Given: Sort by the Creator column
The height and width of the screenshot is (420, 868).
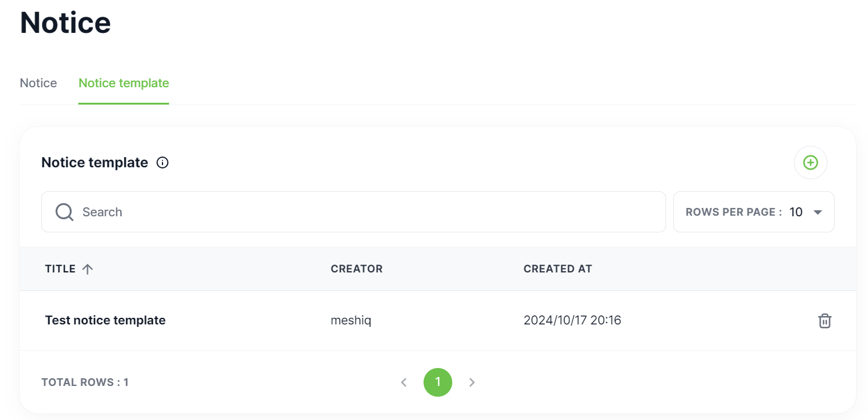Looking at the screenshot, I should [357, 269].
